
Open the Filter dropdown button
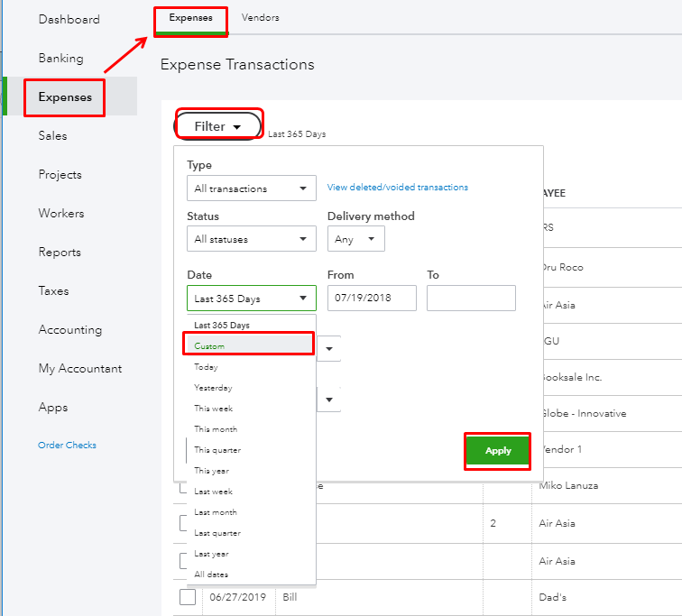pyautogui.click(x=217, y=126)
